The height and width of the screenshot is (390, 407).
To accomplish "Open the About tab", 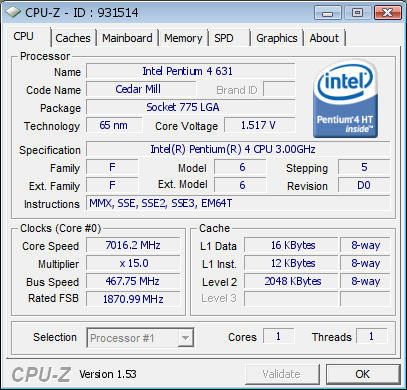I will point(324,38).
